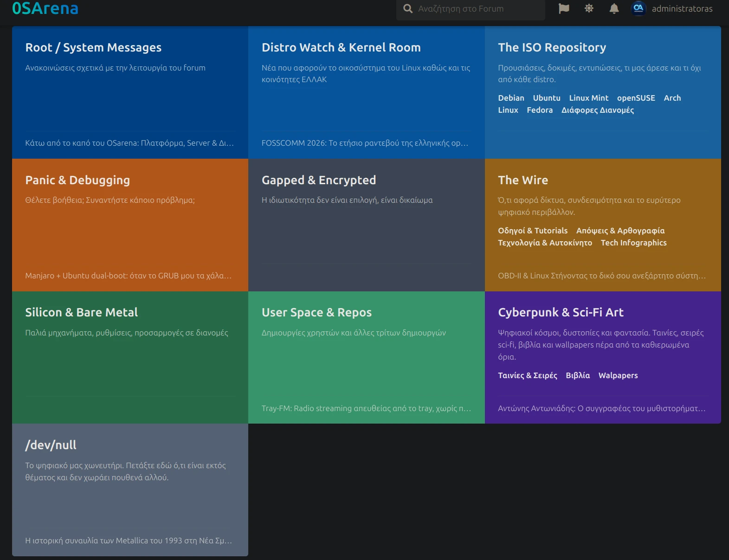
Task: Open latest post 'Manjaro + Ubuntu dual-boot'
Action: [x=129, y=276]
